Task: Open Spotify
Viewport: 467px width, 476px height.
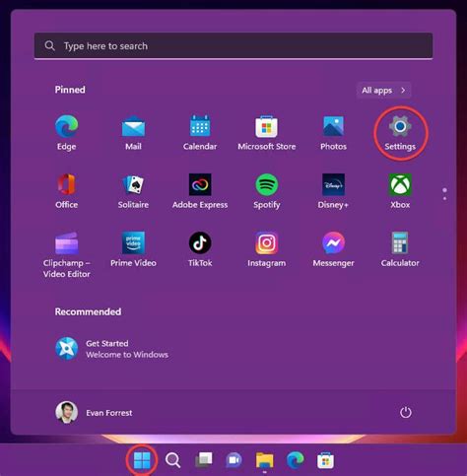Action: click(267, 191)
